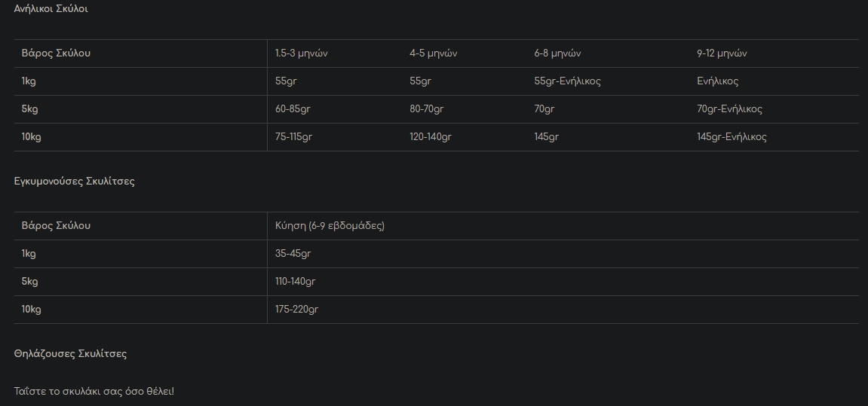Click the '35-45gr' cell
This screenshot has width=868, height=406.
click(x=293, y=254)
